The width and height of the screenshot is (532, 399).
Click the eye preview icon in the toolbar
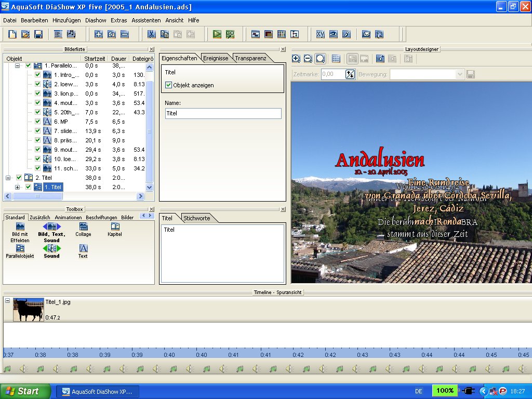click(334, 34)
